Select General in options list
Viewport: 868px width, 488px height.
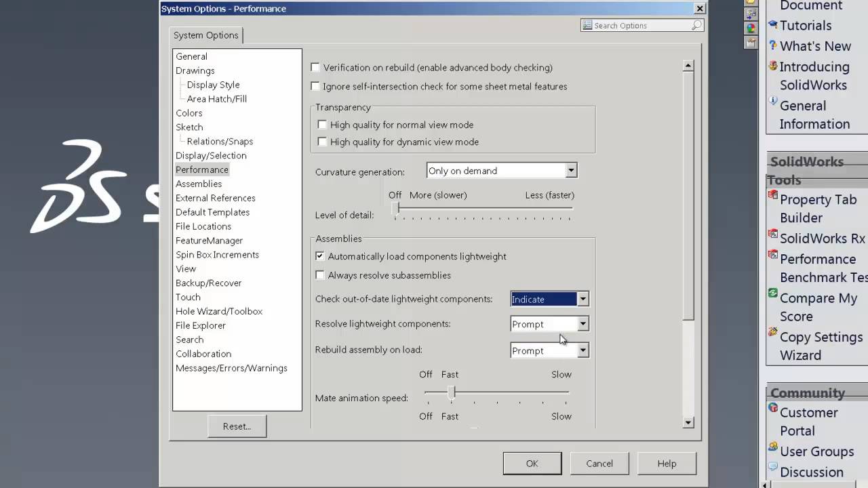coord(191,56)
